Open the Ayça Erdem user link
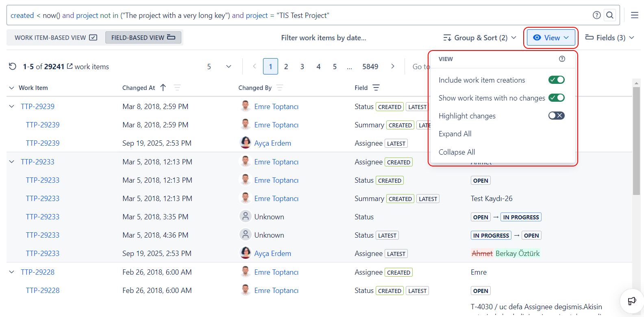 [272, 143]
